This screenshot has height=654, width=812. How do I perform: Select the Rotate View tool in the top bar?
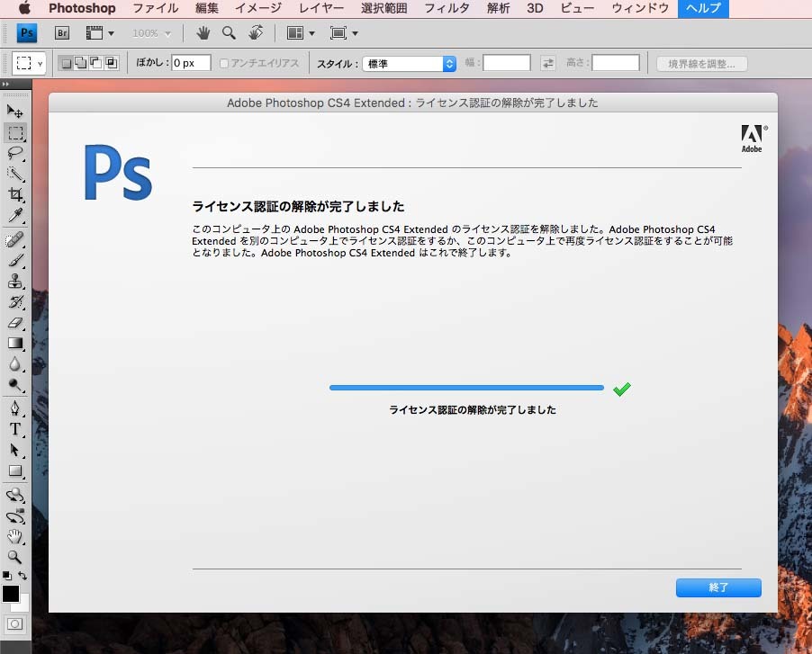(256, 33)
